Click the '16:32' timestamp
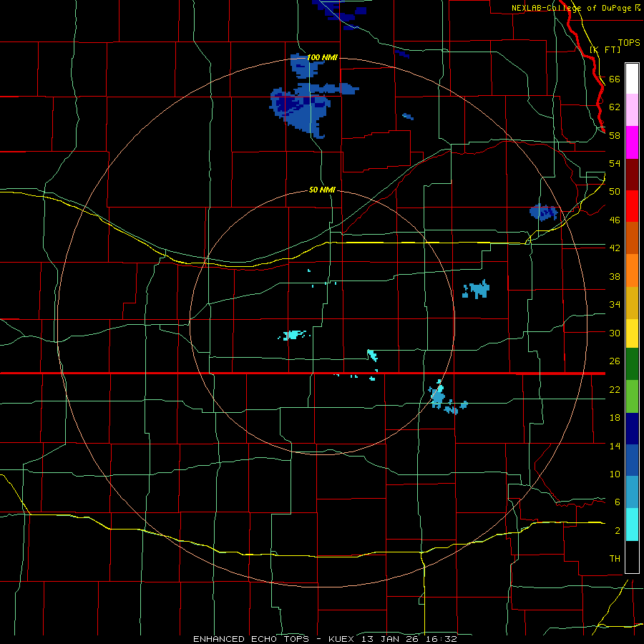 pyautogui.click(x=443, y=639)
